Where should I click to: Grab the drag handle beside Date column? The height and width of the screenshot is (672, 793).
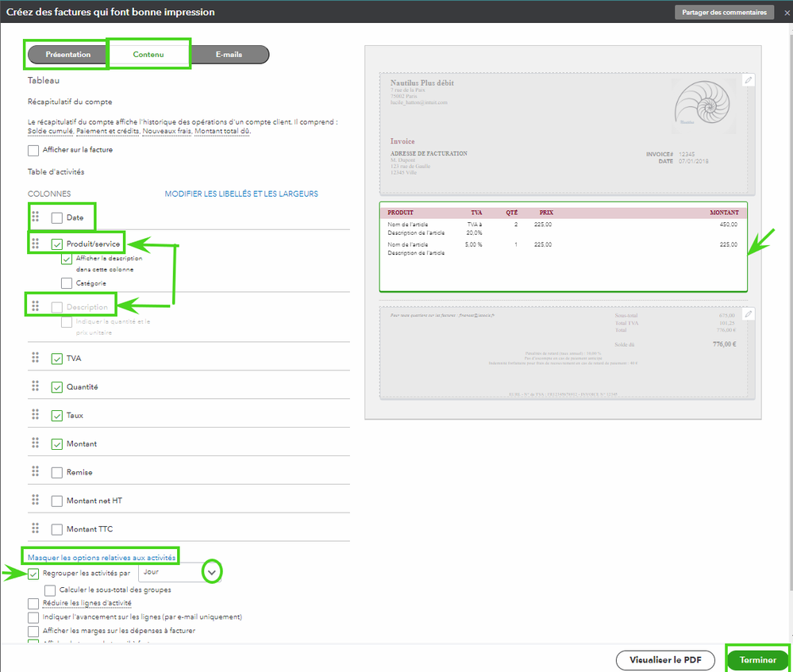pyautogui.click(x=36, y=217)
